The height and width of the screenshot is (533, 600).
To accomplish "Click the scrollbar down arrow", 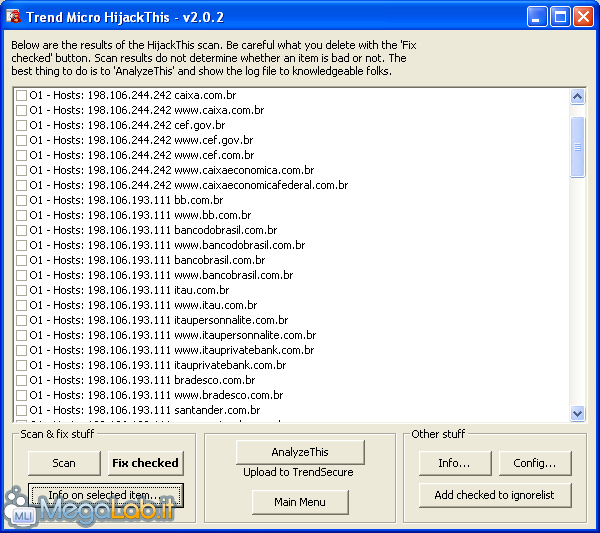I will pos(577,414).
